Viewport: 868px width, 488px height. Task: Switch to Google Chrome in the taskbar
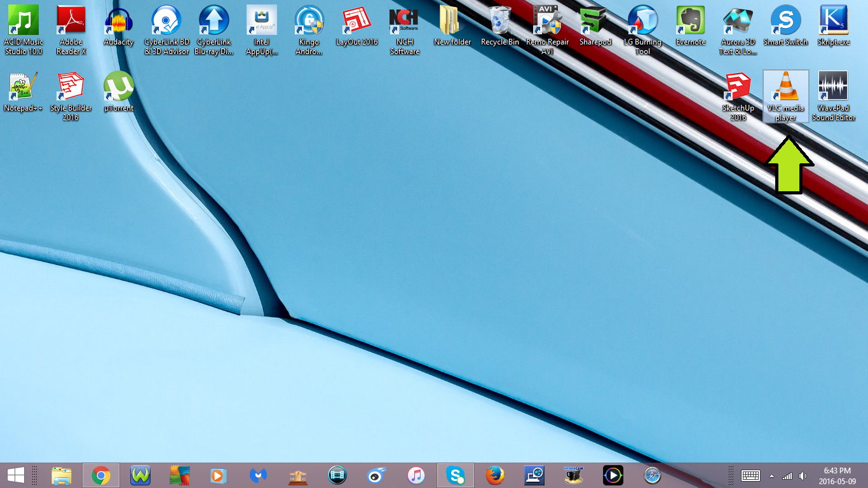[101, 475]
